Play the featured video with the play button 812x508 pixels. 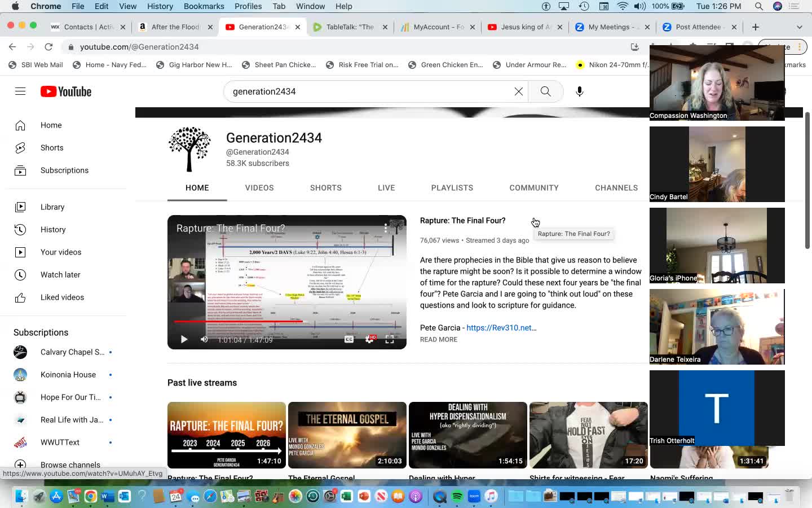click(x=184, y=339)
